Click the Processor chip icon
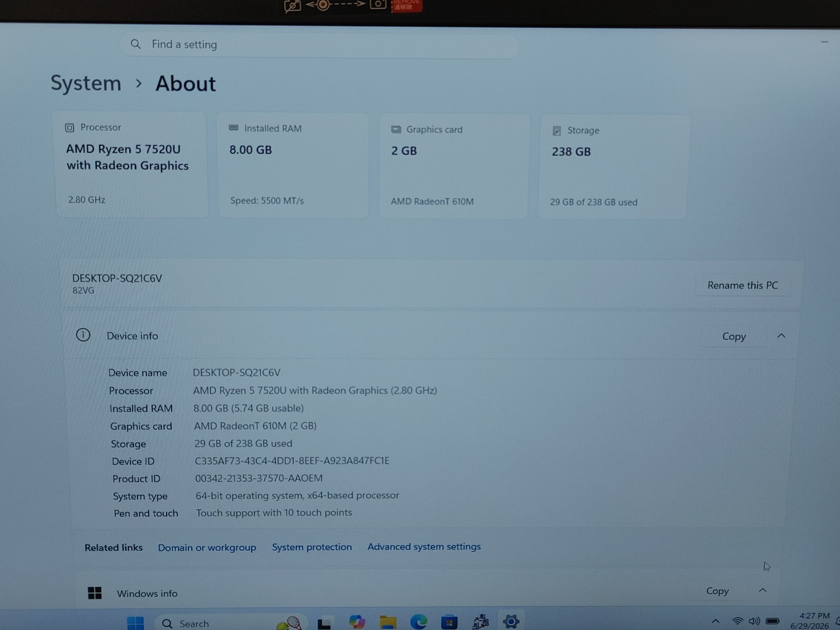This screenshot has height=630, width=840. (x=69, y=128)
